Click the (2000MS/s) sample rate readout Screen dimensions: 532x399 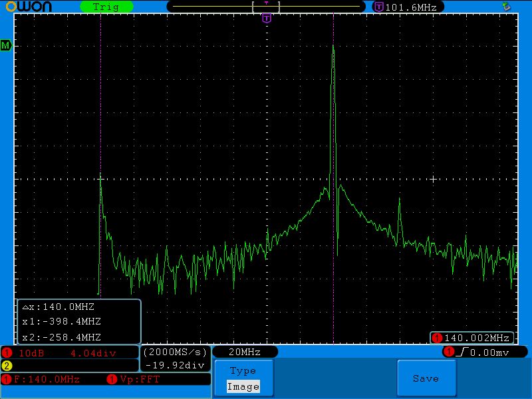(175, 352)
